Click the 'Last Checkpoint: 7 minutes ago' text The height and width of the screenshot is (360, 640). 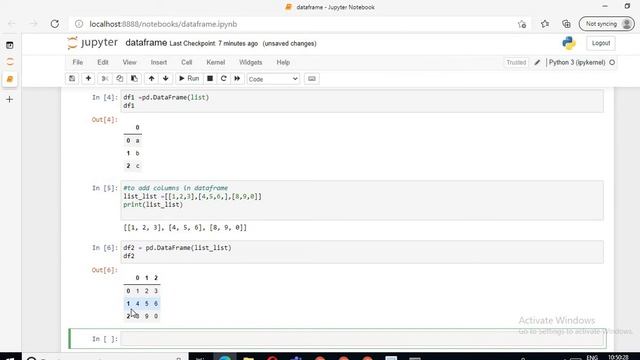click(x=213, y=43)
